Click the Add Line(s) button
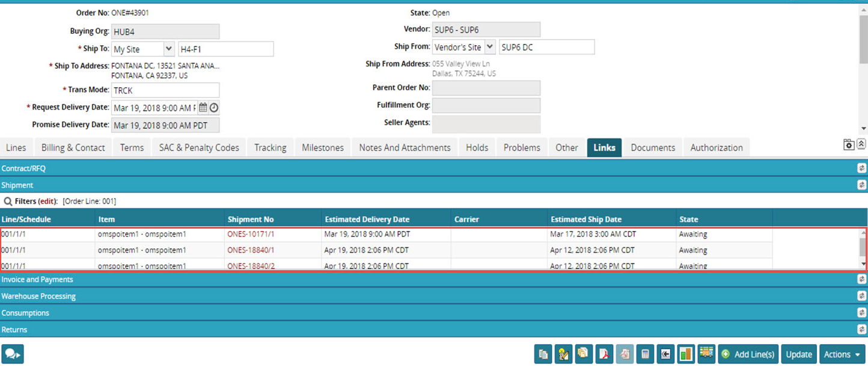The height and width of the screenshot is (367, 868). 748,354
